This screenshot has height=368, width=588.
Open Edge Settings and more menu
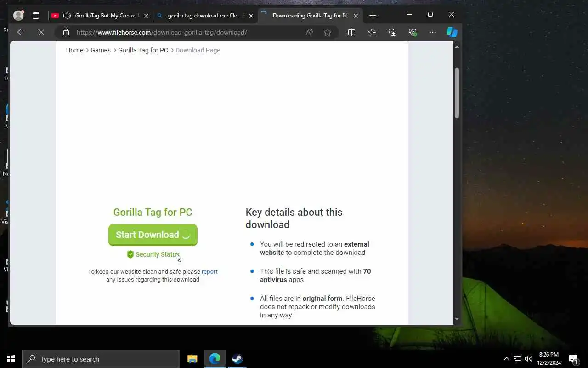tap(433, 32)
